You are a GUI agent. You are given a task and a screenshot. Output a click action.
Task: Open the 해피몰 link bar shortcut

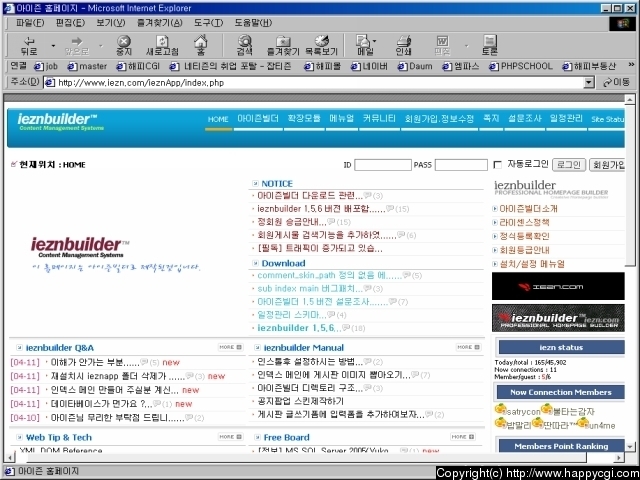322,66
